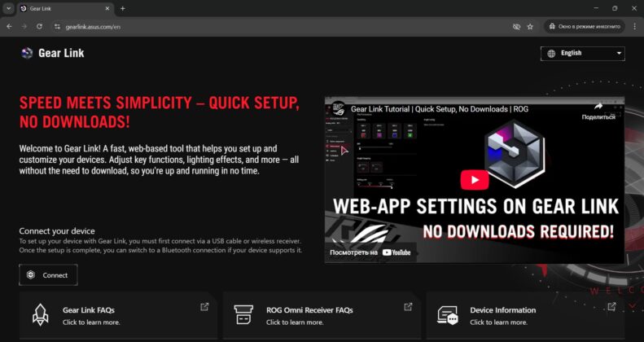Viewport: 644px width, 342px height.
Task: Click the scroll-down chevron under Welcome
Action: 632,306
